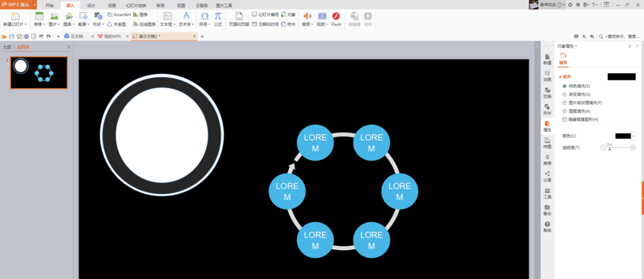Insert SmartArt graphic
Image resolution: width=644 pixels, height=279 pixels.
[119, 14]
